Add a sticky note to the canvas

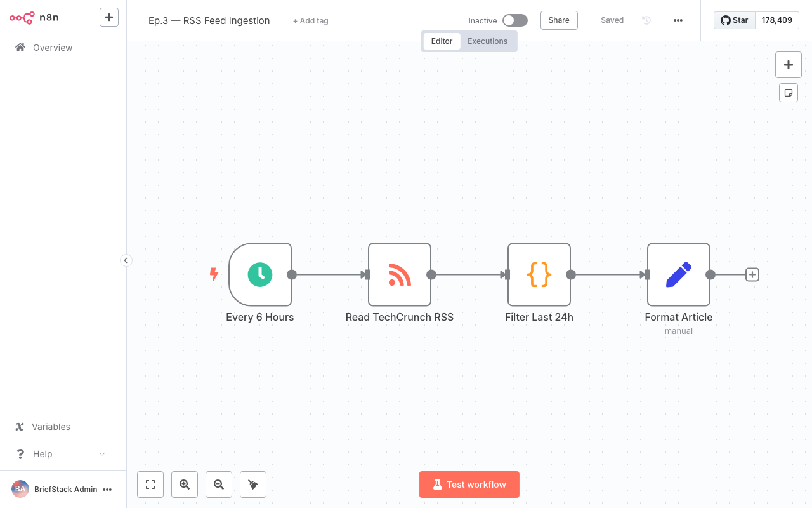tap(788, 92)
